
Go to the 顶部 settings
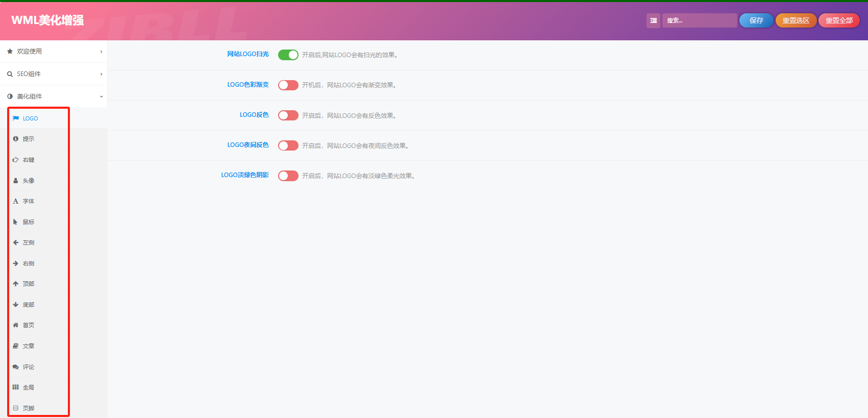54,284
